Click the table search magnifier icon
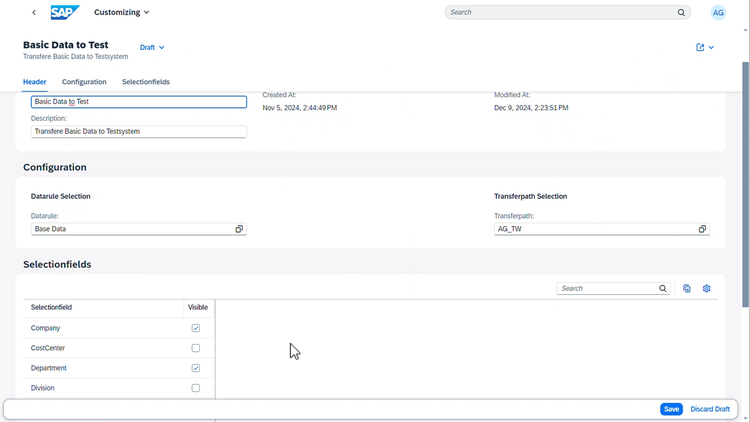Viewport: 750px width, 422px height. click(x=662, y=289)
